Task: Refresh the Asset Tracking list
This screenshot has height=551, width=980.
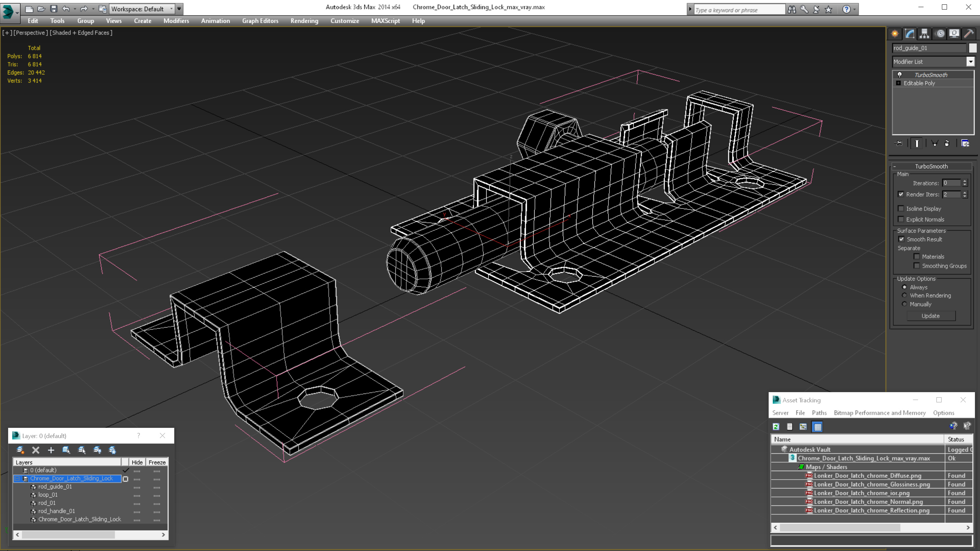Action: click(x=776, y=427)
